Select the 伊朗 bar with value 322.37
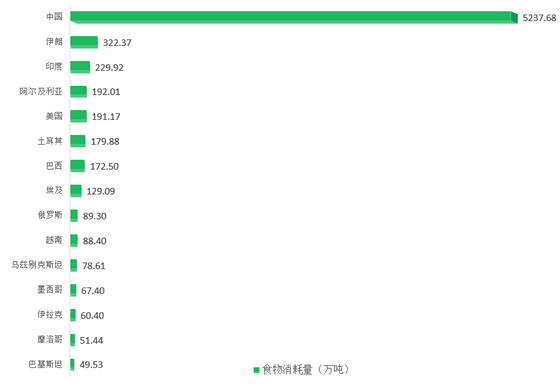Viewport: 560px width, 386px height. point(84,42)
